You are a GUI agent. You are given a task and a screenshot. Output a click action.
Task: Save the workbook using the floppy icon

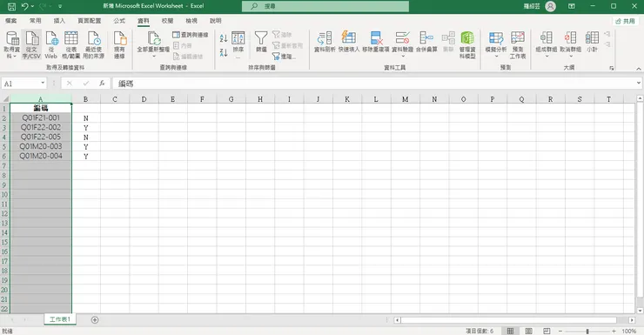pyautogui.click(x=11, y=6)
